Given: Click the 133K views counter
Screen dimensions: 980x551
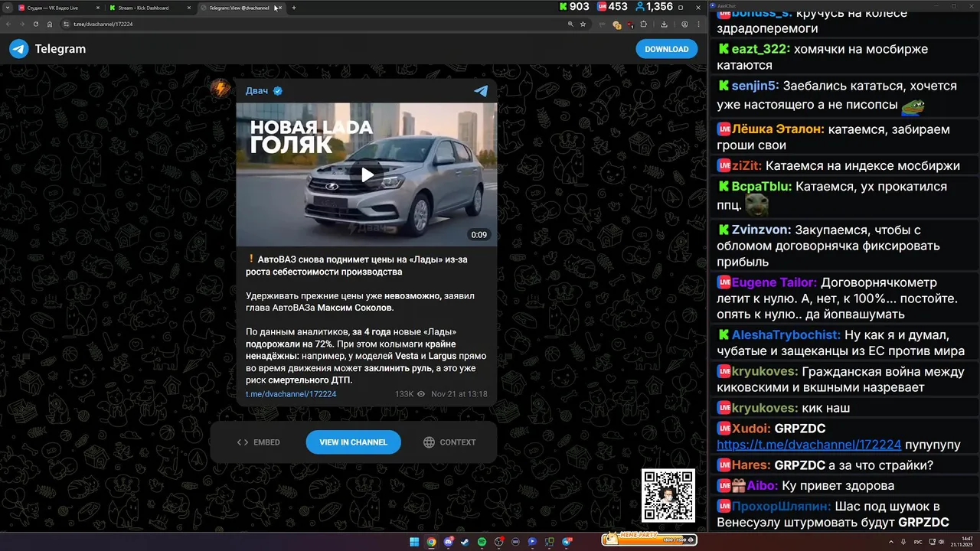Looking at the screenshot, I should pos(410,394).
